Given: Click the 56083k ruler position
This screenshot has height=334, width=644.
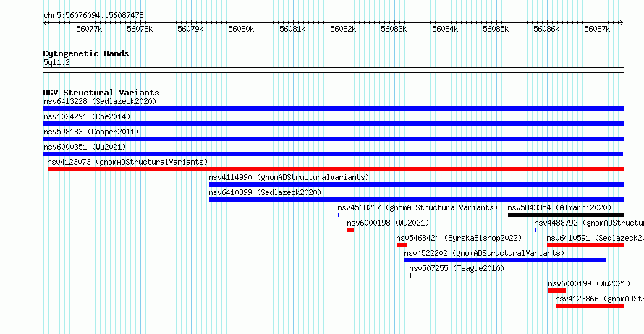Looking at the screenshot, I should tap(394, 29).
